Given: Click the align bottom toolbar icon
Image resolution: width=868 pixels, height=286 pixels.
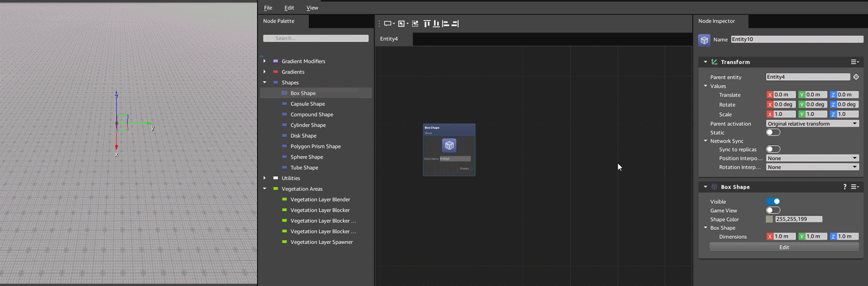Looking at the screenshot, I should pyautogui.click(x=436, y=24).
